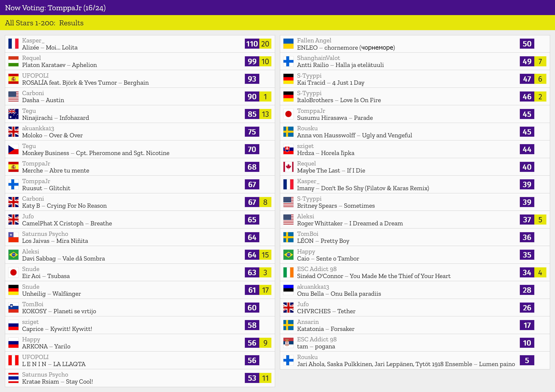The image size is (555, 392).
Task: Click the Canadian flag next to Maybe The Last – If I Die
Action: point(288,167)
